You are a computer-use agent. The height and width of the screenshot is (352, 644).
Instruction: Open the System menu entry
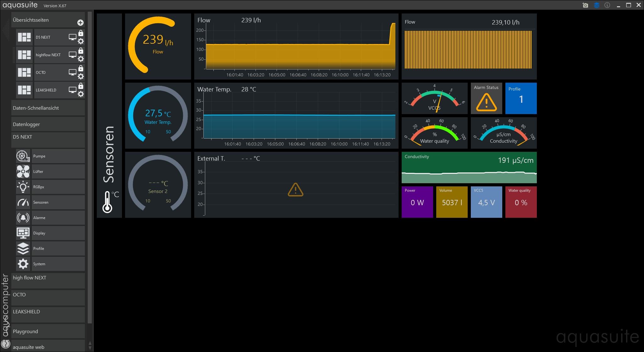coord(58,264)
